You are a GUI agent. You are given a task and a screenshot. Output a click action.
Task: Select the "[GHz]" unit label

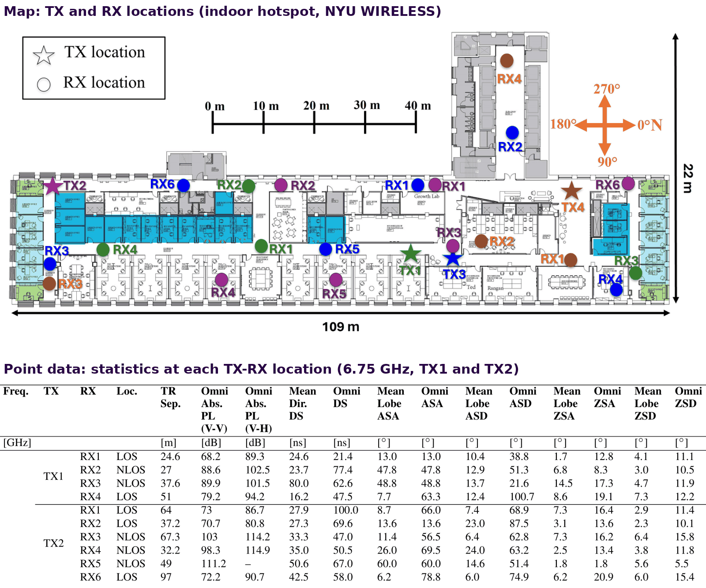point(17,443)
